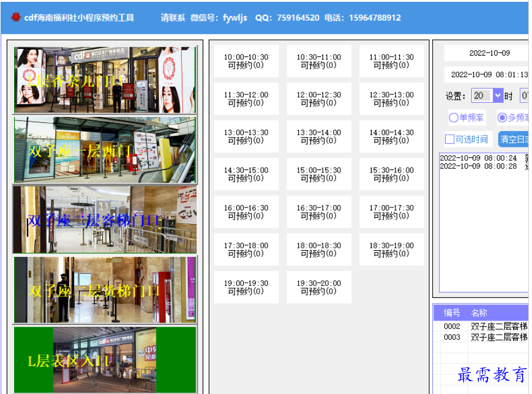Viewport: 532px width, 394px height.
Task: Choose the 15:30-16:00 time slot
Action: [392, 174]
